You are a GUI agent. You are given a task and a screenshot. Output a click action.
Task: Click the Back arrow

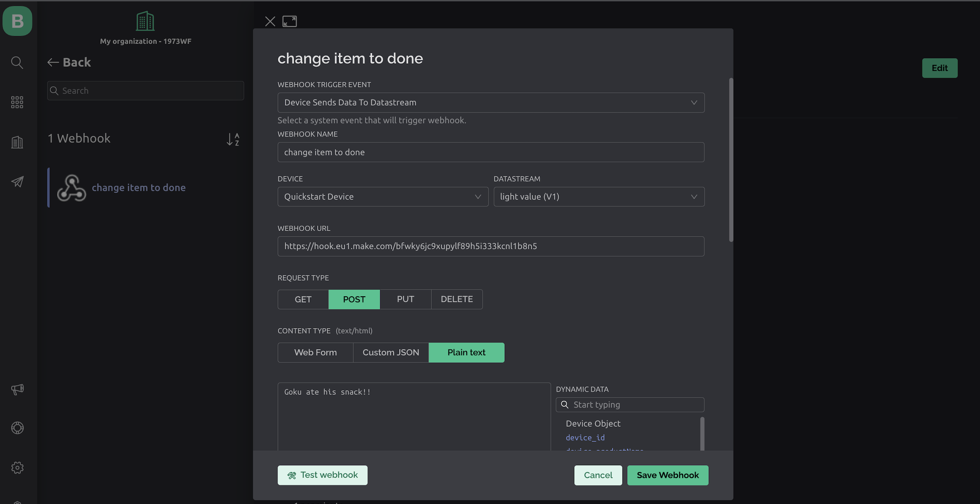(53, 62)
